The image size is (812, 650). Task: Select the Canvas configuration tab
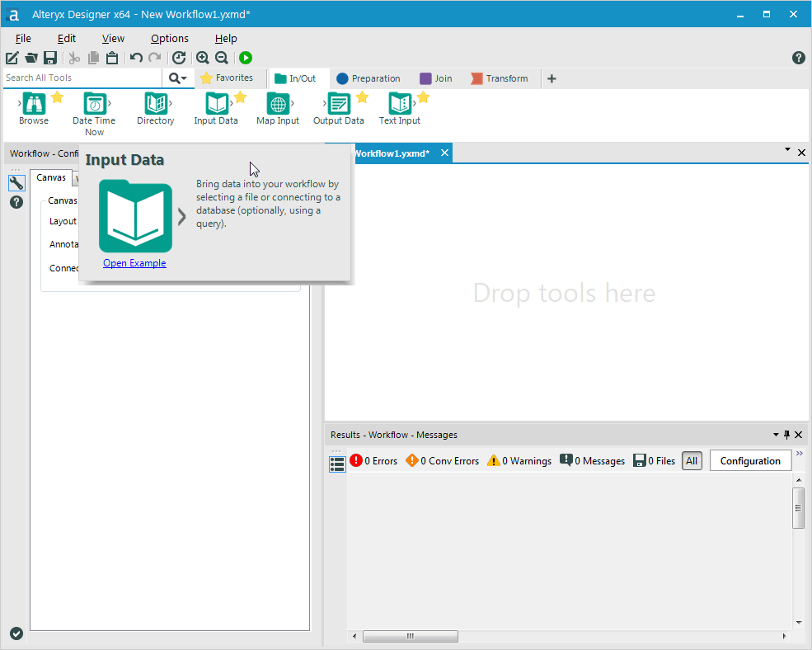click(51, 177)
